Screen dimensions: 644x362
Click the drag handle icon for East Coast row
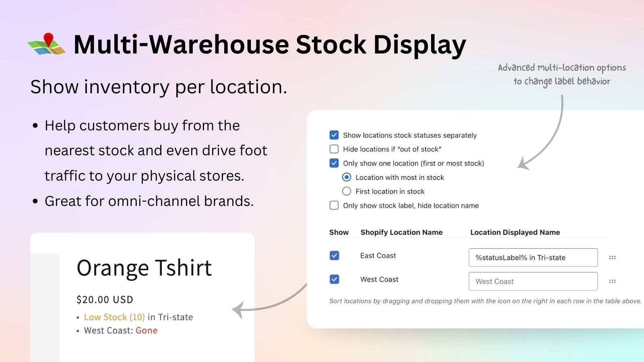[612, 257]
